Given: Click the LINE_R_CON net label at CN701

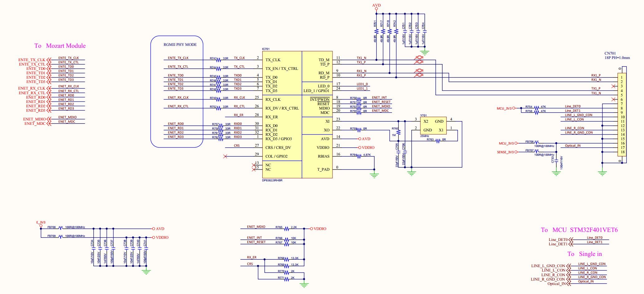Looking at the screenshot, I should [x=574, y=128].
